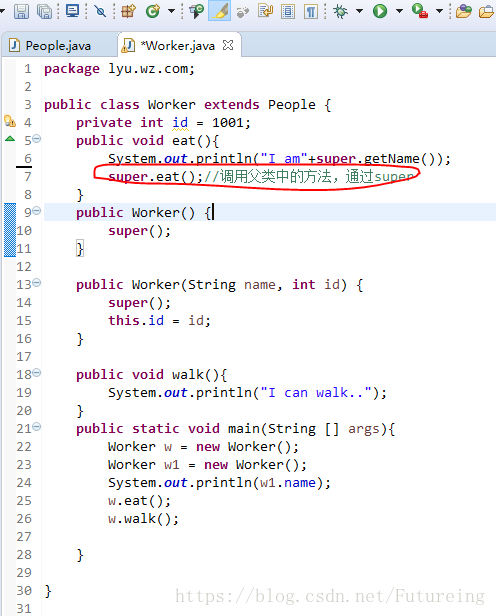Image resolution: width=496 pixels, height=616 pixels.
Task: Click 'w1.name' on line 24
Action: click(x=288, y=482)
